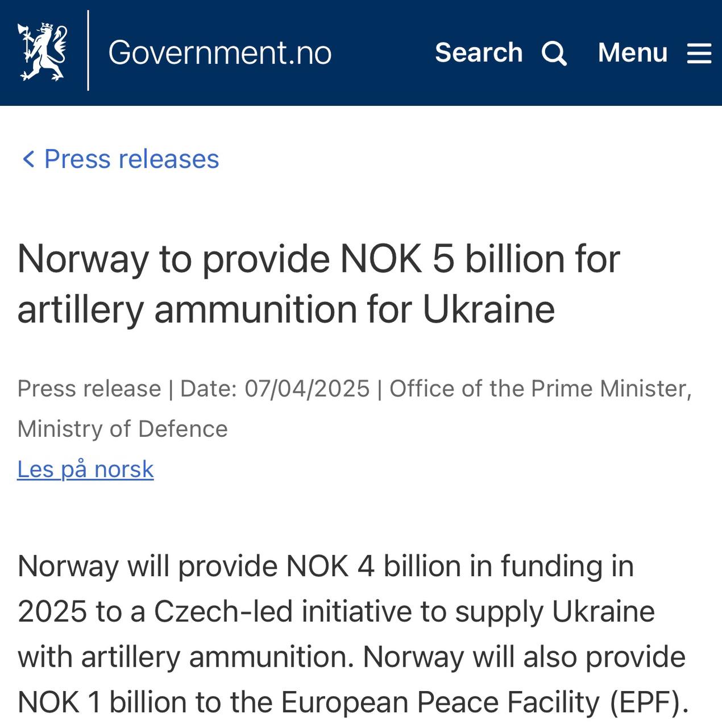Click the date 07/04/2025
Viewport: 722px width, 728px height.
(x=307, y=389)
